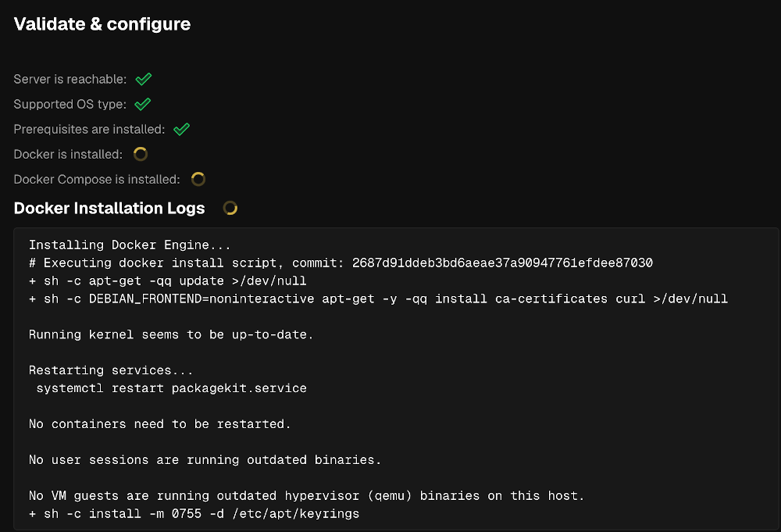
Task: Click the Docker Installation Logs heading
Action: 109,209
